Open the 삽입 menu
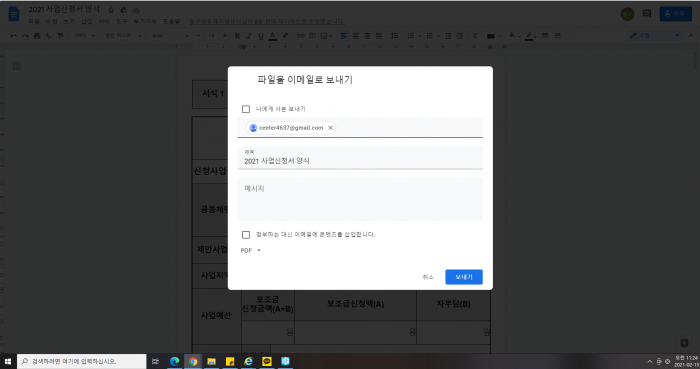The width and height of the screenshot is (700, 369). click(87, 21)
